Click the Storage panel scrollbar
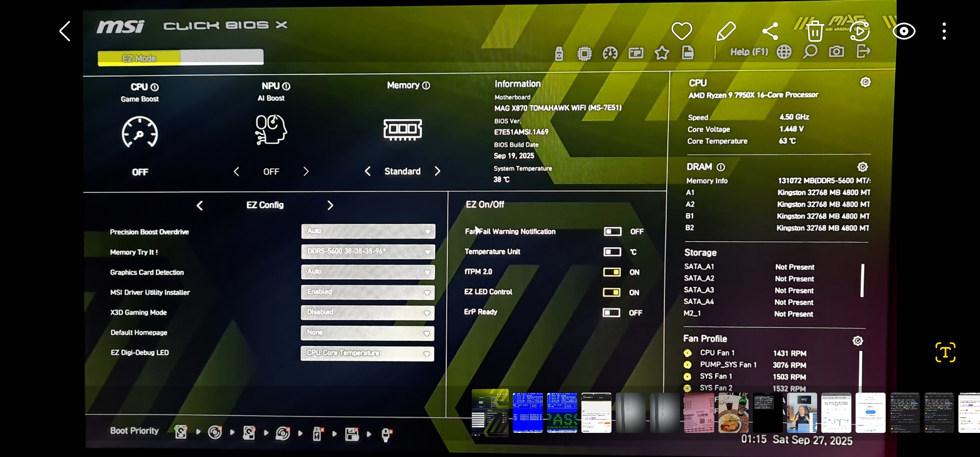Image resolution: width=980 pixels, height=457 pixels. 862,281
